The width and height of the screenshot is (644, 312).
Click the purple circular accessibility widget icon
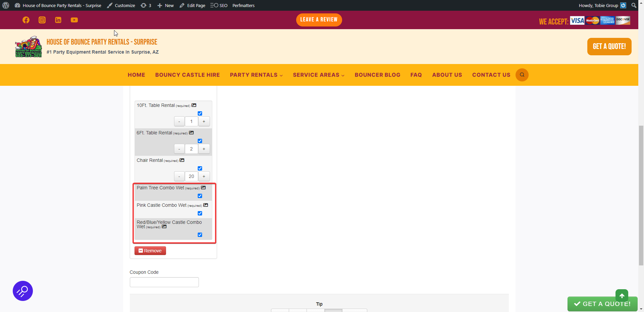click(x=23, y=291)
